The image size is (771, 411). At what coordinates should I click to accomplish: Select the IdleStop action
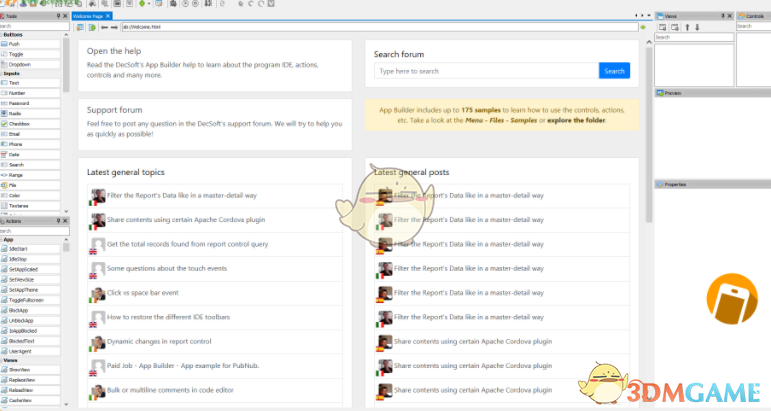pos(30,259)
